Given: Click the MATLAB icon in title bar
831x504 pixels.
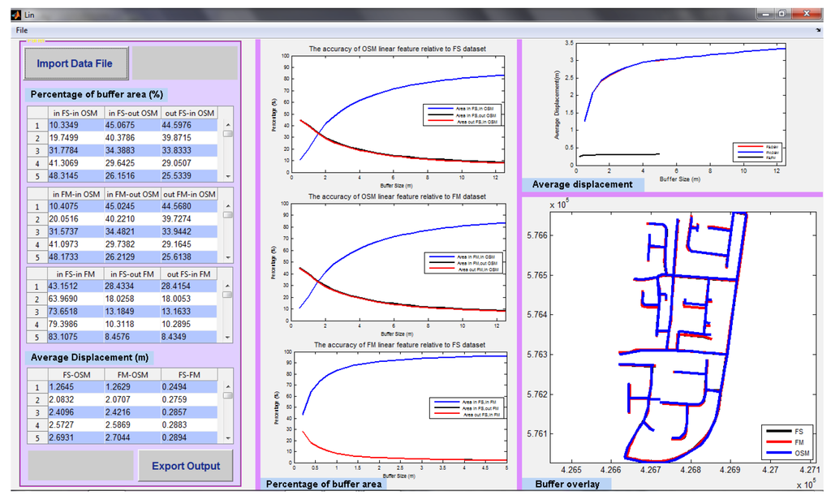Looking at the screenshot, I should (x=16, y=15).
